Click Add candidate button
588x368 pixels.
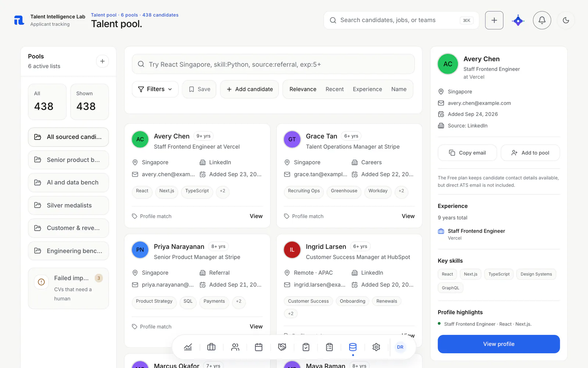click(250, 89)
